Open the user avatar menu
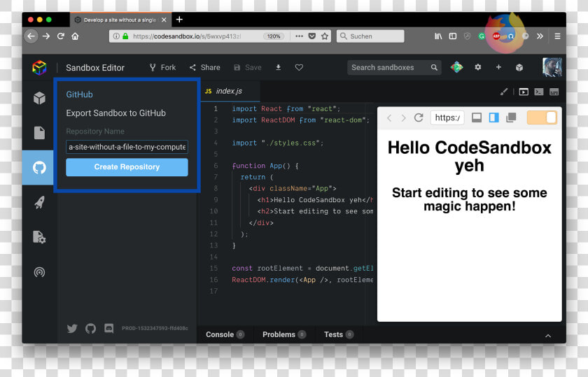Viewport: 588px width, 377px height. [x=552, y=67]
